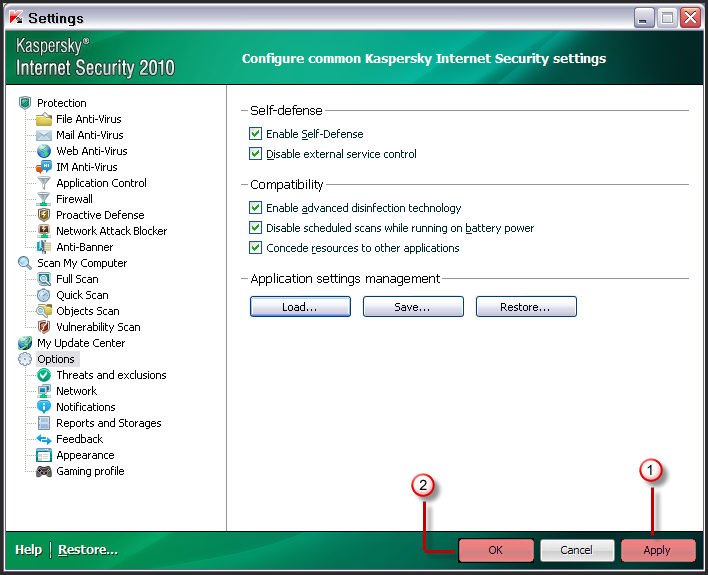The image size is (708, 575).
Task: Click the Mail Anti-Virus envelope icon
Action: pos(44,135)
